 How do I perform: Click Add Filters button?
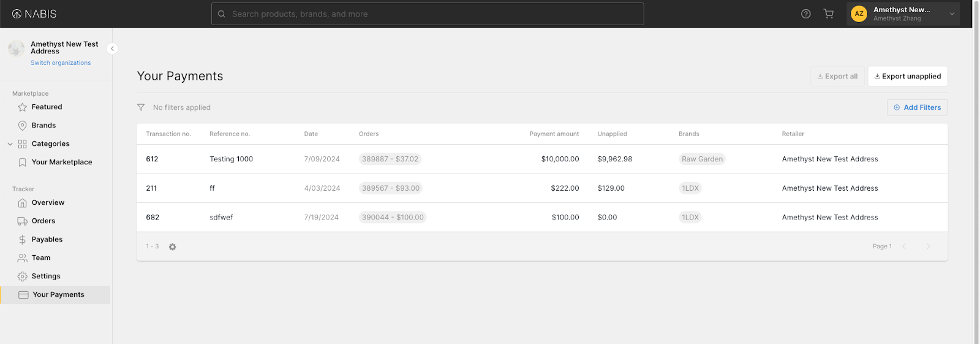(x=917, y=107)
